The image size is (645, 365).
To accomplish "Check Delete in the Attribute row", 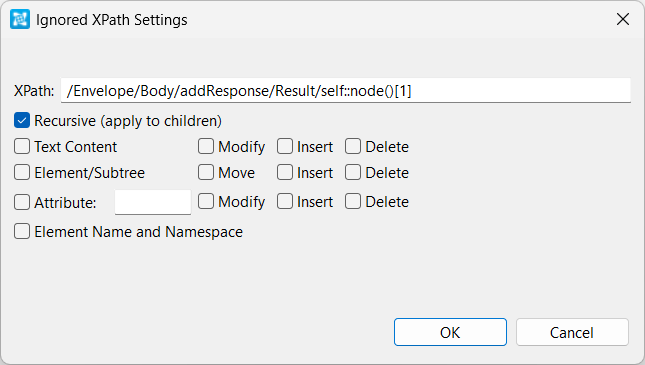I will [x=353, y=202].
